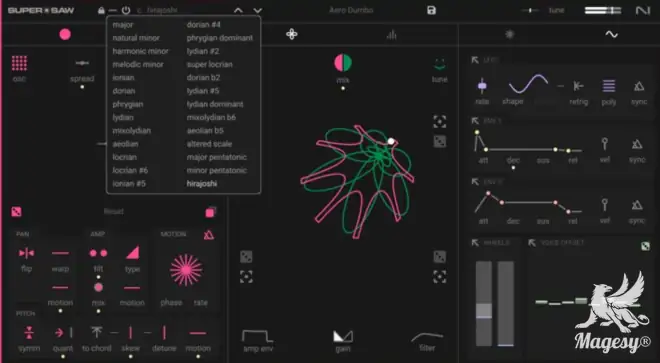Expand the LFO section arrow
The width and height of the screenshot is (660, 363).
pos(475,60)
